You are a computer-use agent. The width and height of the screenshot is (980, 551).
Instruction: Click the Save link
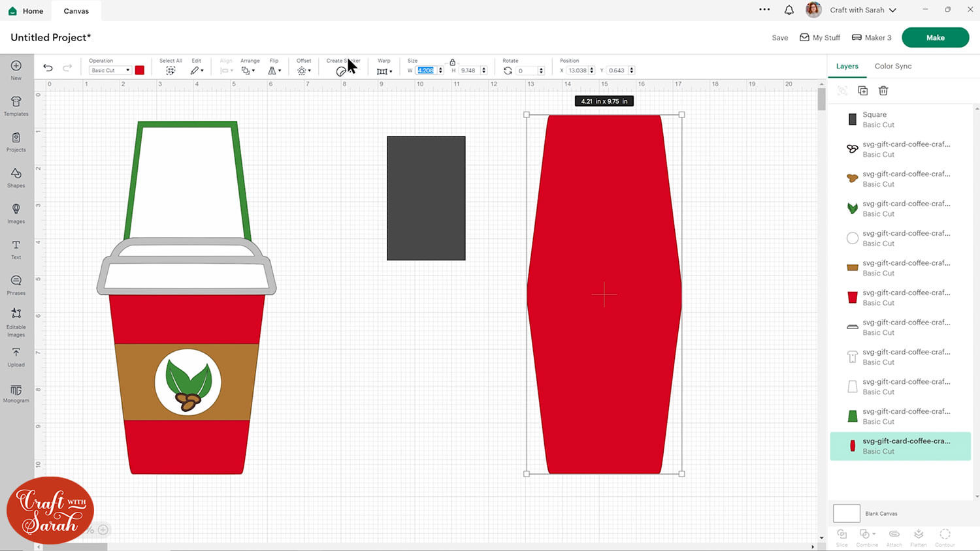click(779, 38)
